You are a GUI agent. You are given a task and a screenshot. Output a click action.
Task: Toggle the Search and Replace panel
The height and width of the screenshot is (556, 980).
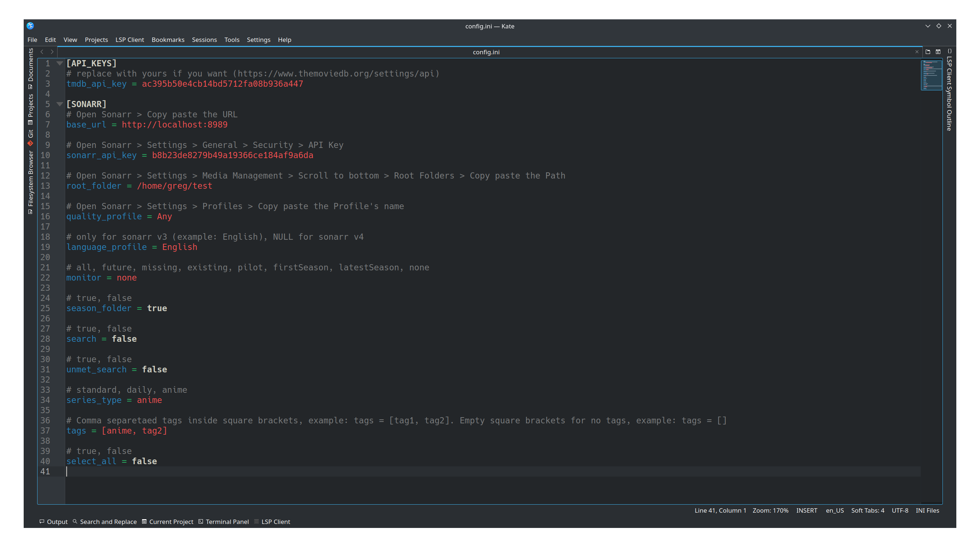point(105,522)
